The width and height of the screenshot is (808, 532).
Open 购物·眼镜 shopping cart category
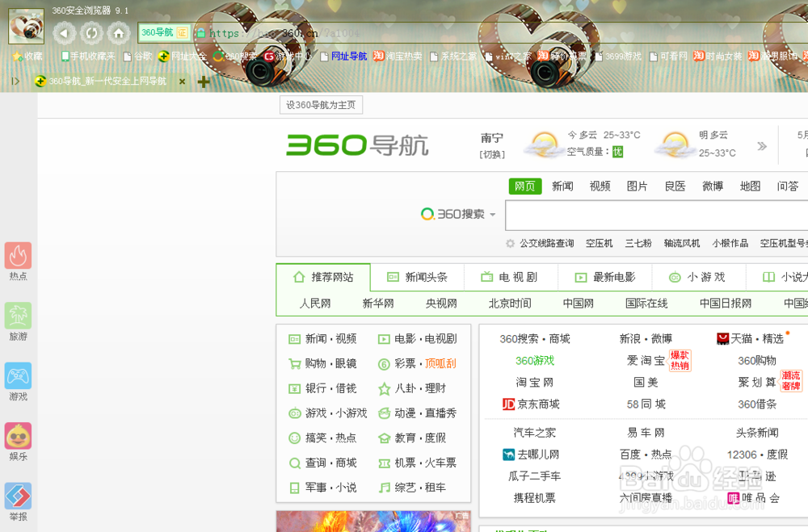(x=322, y=363)
